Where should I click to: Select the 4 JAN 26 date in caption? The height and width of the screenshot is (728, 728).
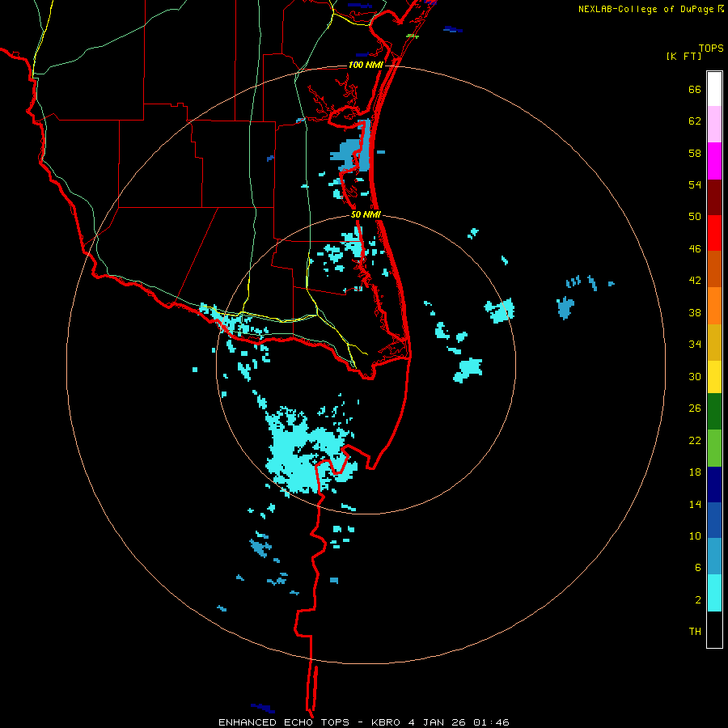point(437,722)
